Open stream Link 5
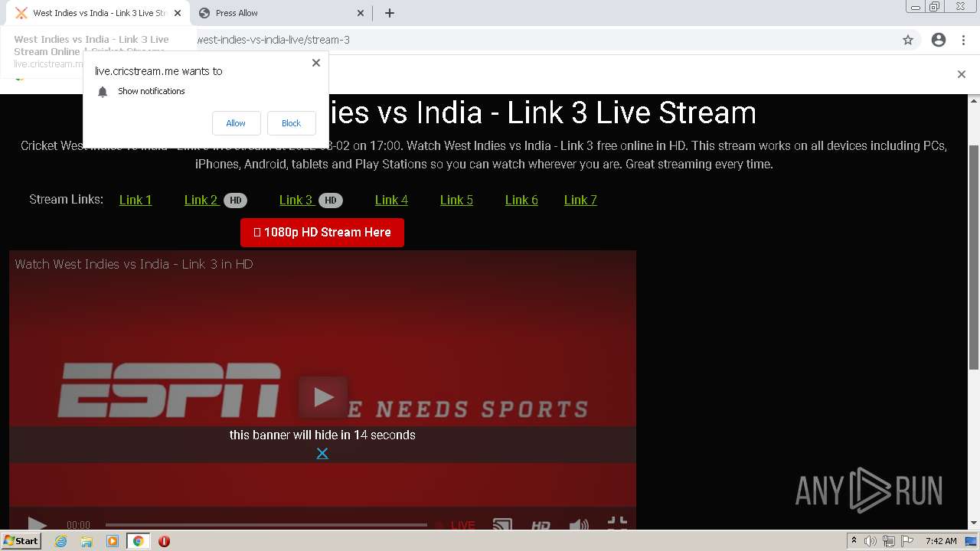Viewport: 980px width, 551px height. 456,200
